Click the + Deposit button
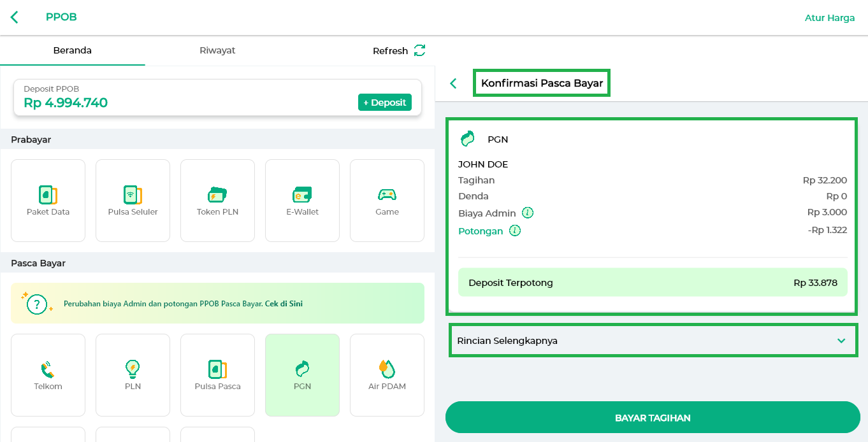 pyautogui.click(x=385, y=103)
